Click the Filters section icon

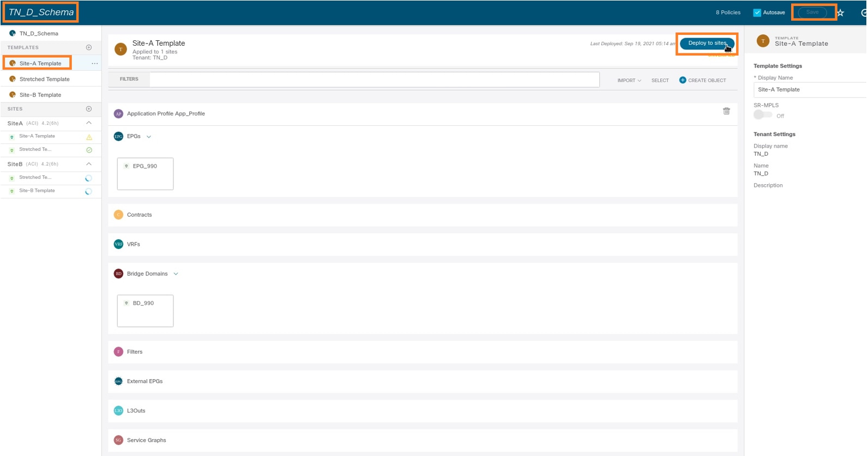tap(118, 352)
